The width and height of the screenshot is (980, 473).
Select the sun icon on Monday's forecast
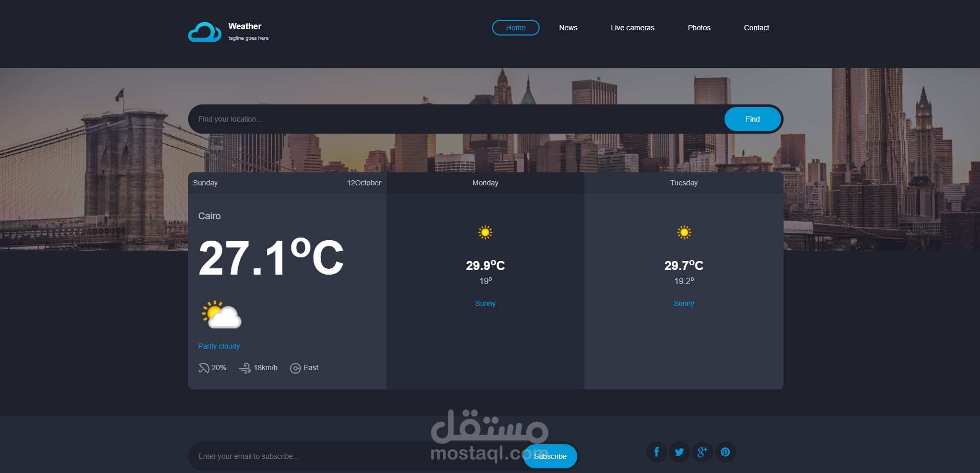click(x=485, y=232)
